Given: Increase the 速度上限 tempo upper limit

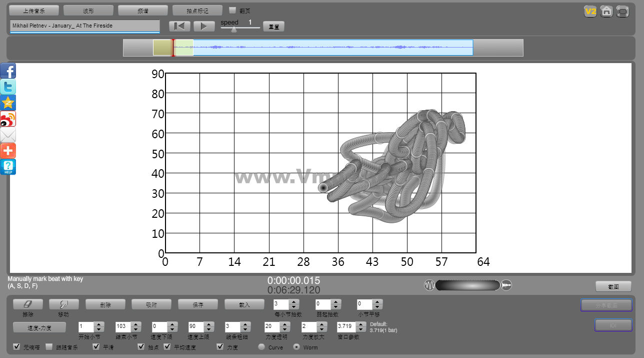Looking at the screenshot, I should tap(208, 324).
